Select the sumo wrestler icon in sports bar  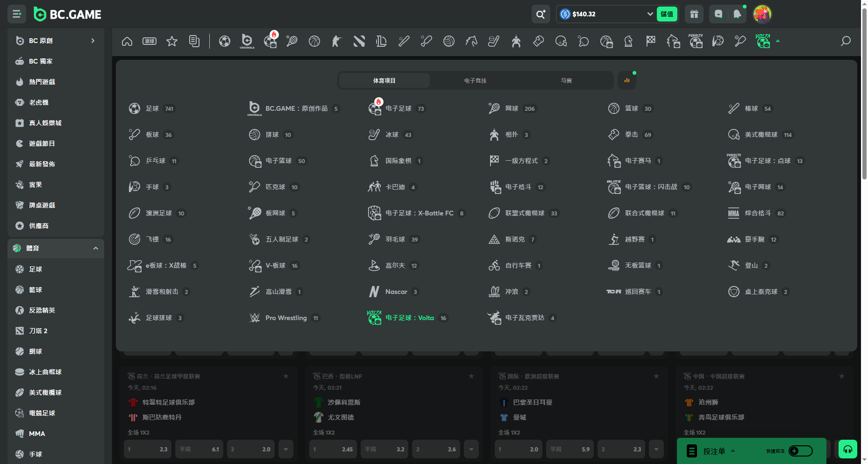(x=516, y=41)
